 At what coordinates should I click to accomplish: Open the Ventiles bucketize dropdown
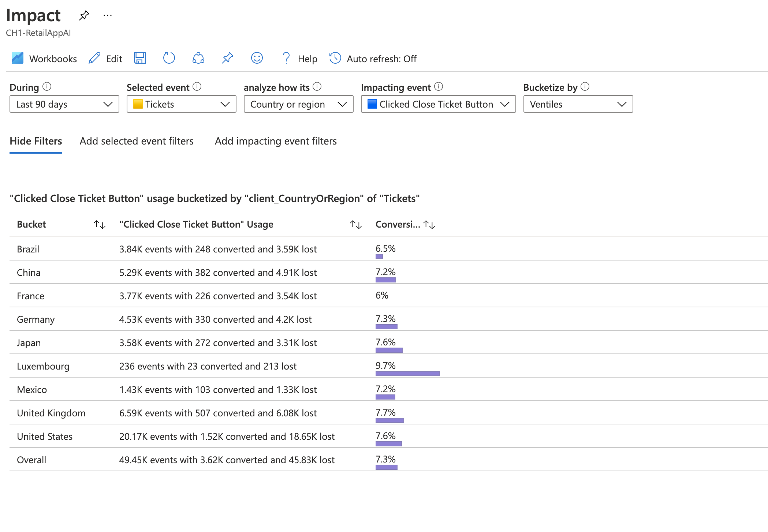578,104
